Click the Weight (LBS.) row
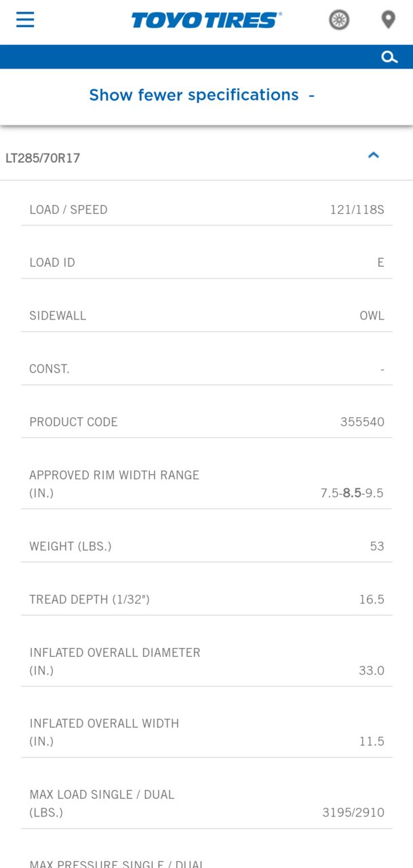The width and height of the screenshot is (413, 868). coord(207,546)
